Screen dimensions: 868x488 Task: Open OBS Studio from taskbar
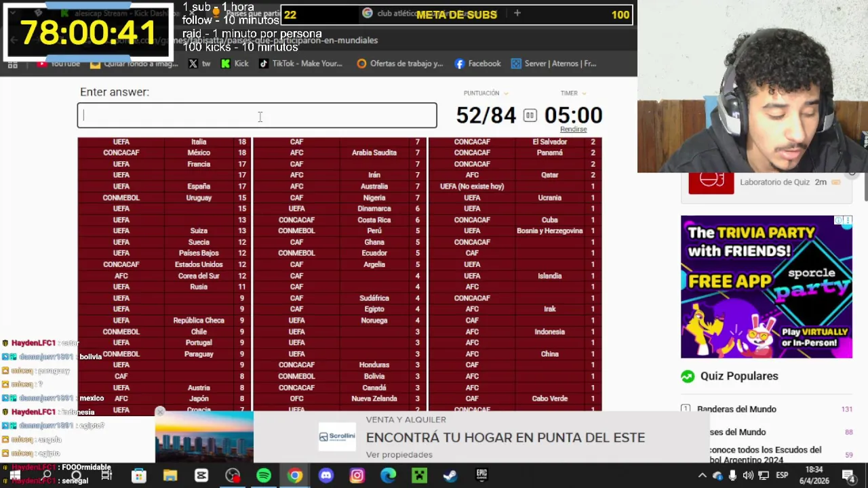tap(233, 476)
